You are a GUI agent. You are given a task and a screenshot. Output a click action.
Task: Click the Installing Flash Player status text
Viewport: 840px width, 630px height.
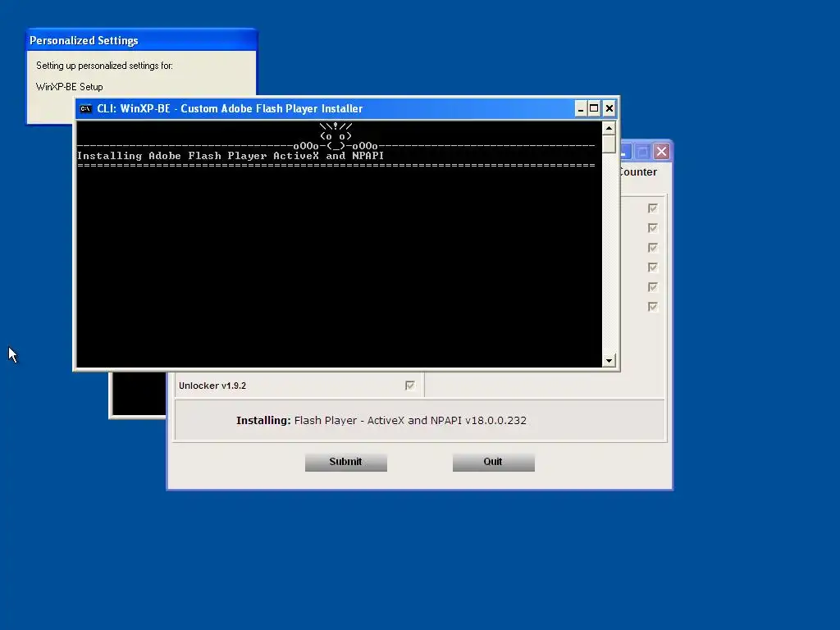[381, 421]
